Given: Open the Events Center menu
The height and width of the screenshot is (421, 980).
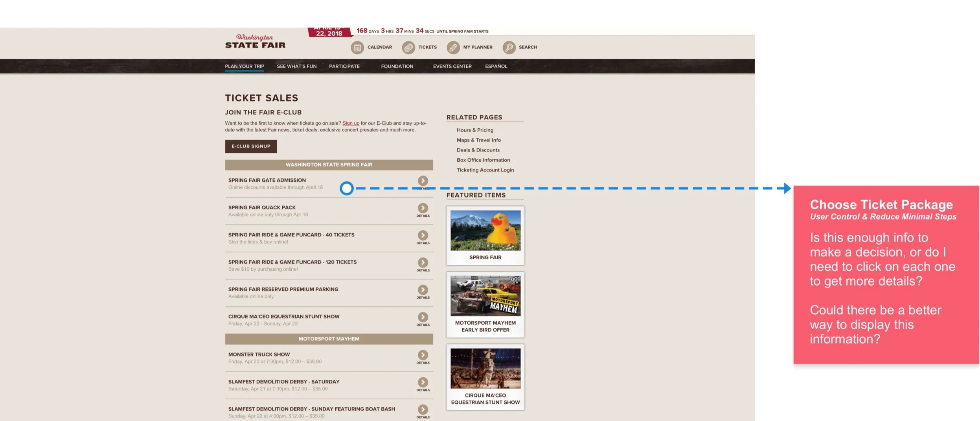Looking at the screenshot, I should (x=452, y=66).
